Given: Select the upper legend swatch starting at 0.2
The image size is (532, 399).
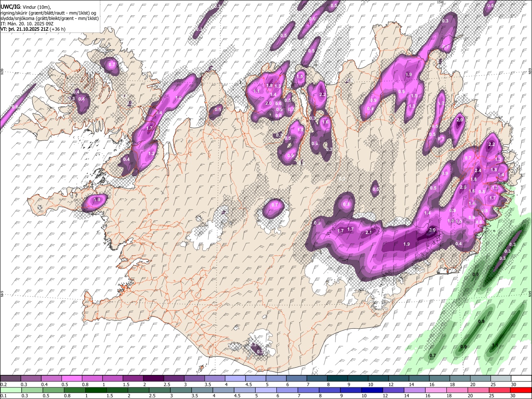Looking at the screenshot, I should pos(10,378).
